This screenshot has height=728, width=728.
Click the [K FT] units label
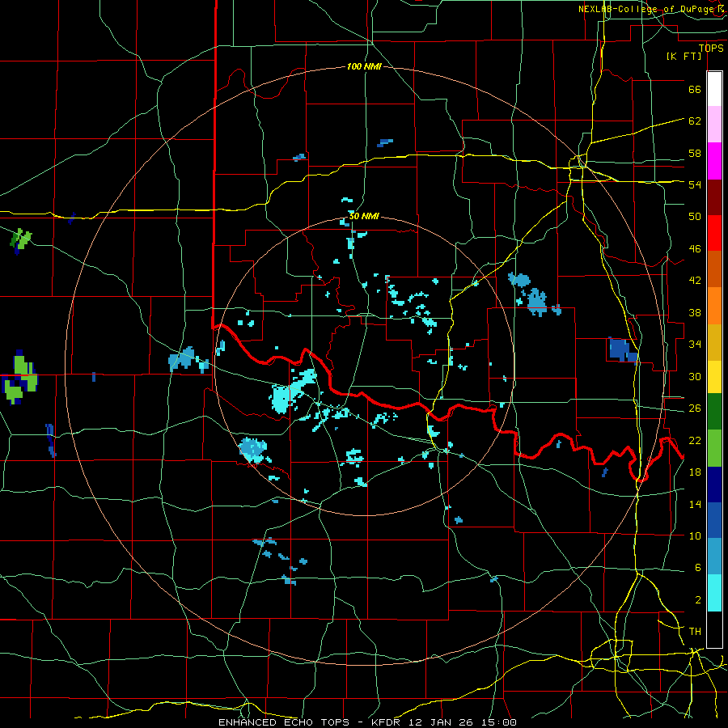[684, 56]
